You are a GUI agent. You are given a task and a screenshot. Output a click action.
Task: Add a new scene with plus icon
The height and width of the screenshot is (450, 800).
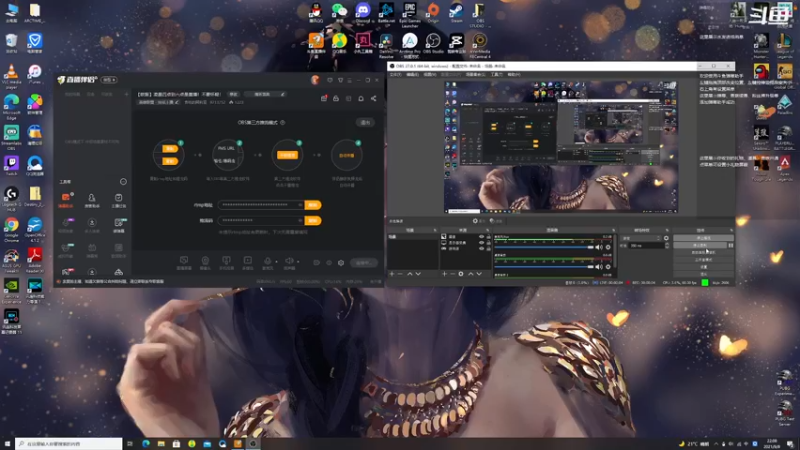[x=391, y=274]
